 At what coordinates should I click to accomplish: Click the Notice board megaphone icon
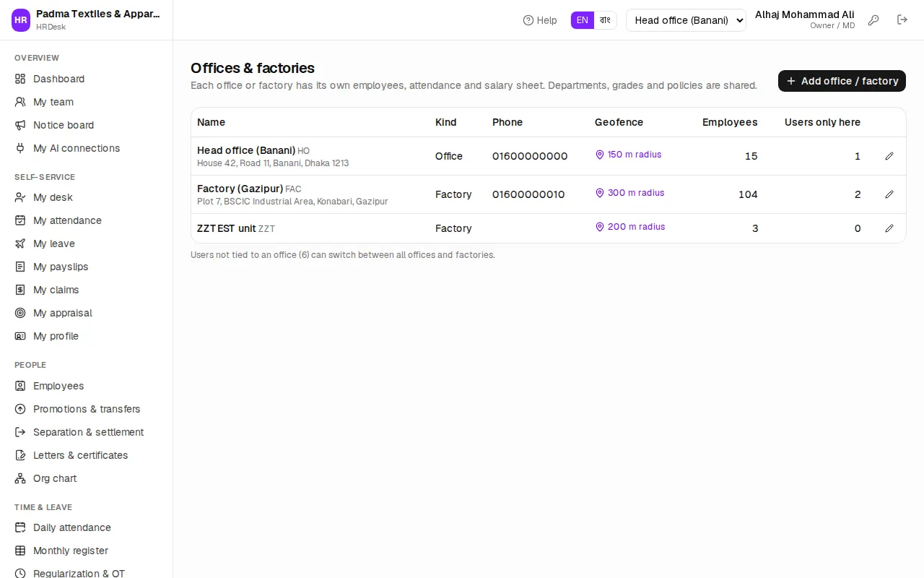pyautogui.click(x=20, y=125)
